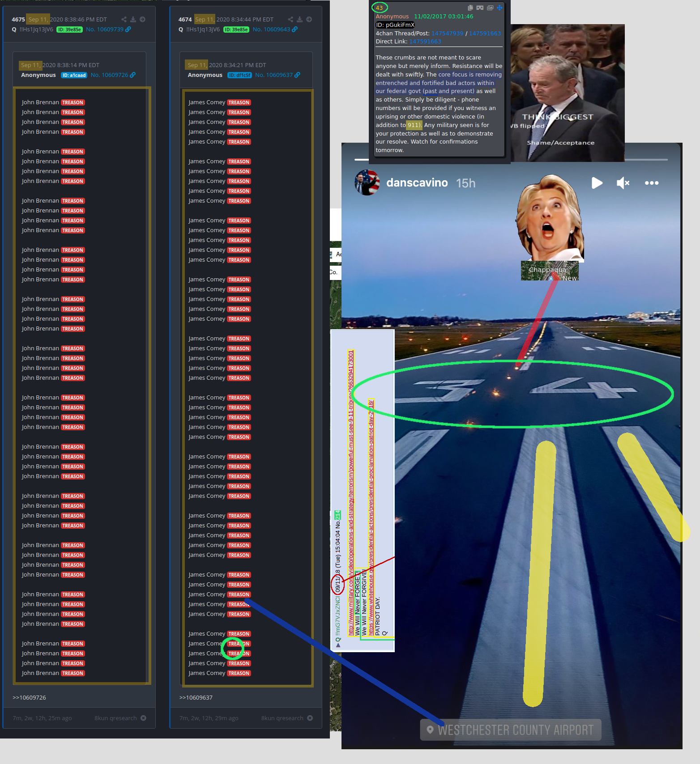Click the ID: pGukiFmX label
Viewport: 700px width, 764px height.
[x=395, y=25]
